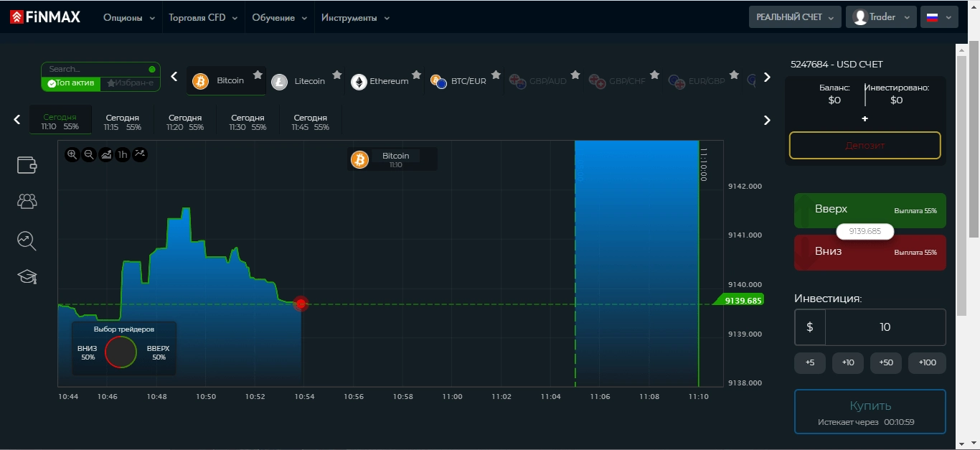The height and width of the screenshot is (450, 980).
Task: Select the Litecoin asset tab
Action: tap(306, 81)
